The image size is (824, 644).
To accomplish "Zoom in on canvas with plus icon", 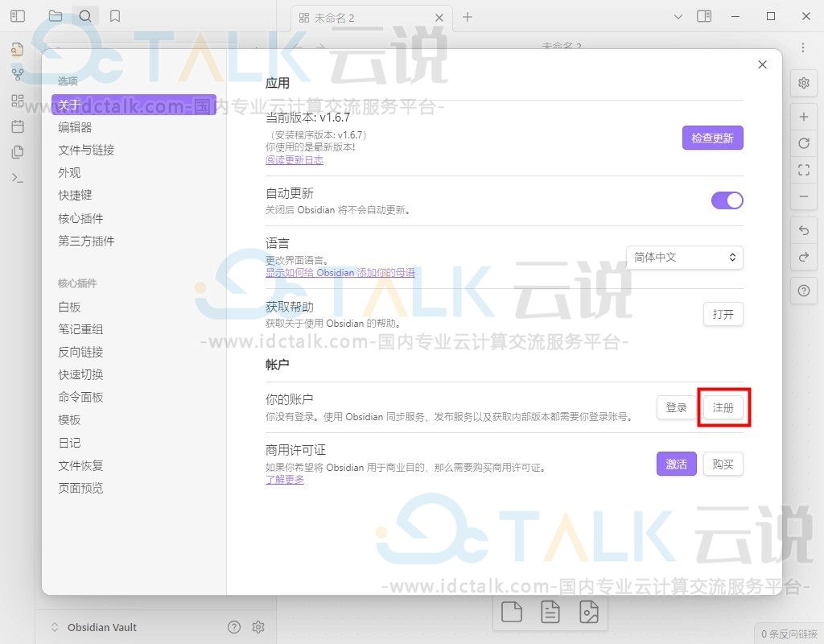I will (804, 117).
